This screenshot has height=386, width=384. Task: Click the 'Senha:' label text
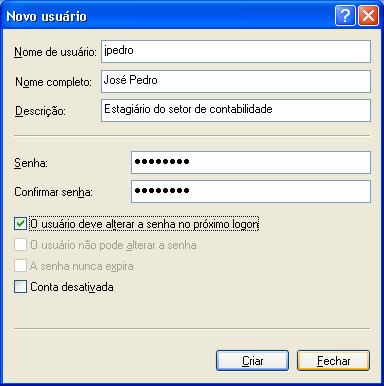31,163
